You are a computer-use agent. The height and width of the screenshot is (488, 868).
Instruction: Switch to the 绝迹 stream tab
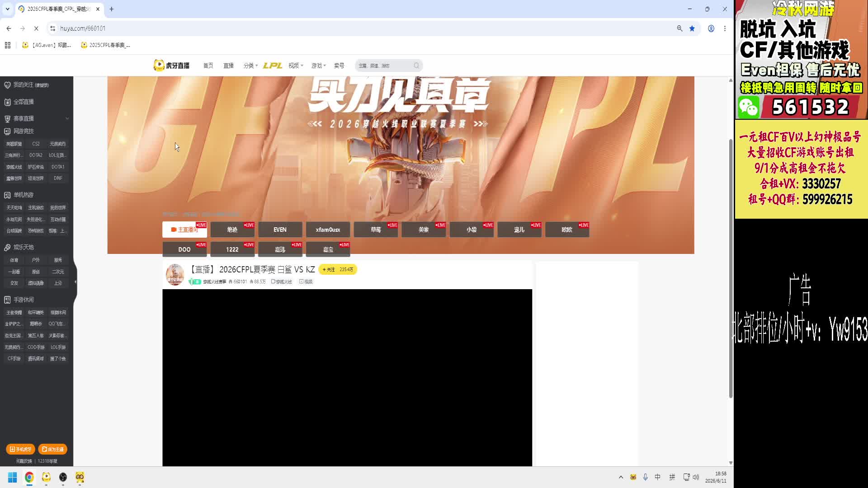tap(232, 230)
